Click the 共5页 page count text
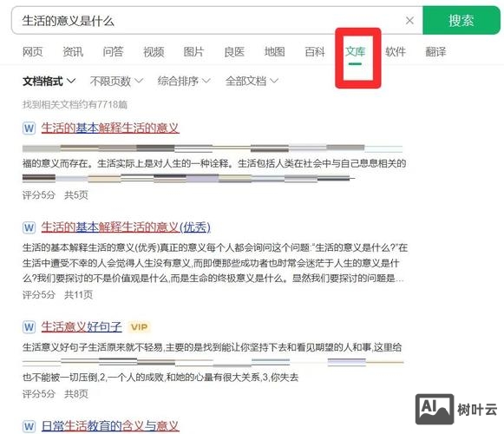 point(76,195)
